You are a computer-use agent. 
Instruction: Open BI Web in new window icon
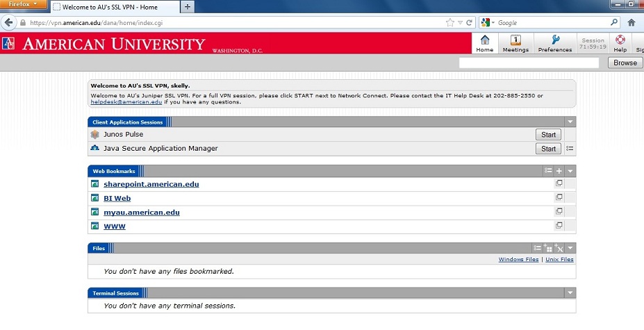559,197
